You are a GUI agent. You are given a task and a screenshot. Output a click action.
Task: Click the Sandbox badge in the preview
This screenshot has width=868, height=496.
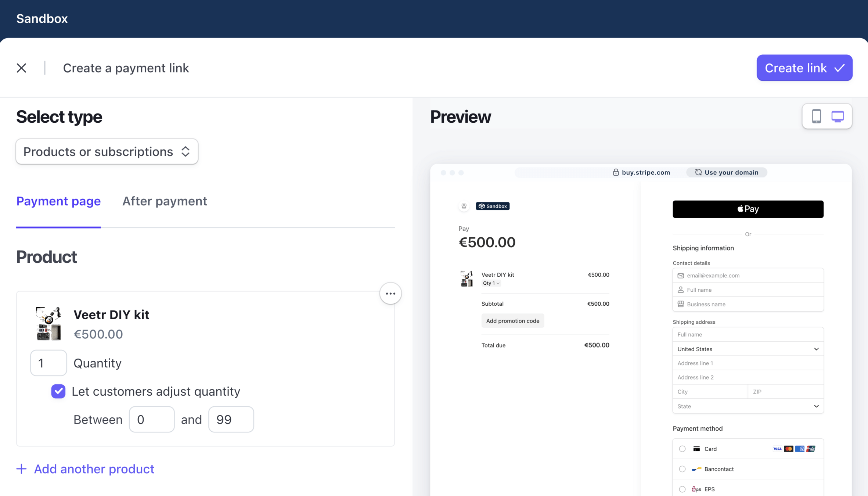pyautogui.click(x=493, y=206)
